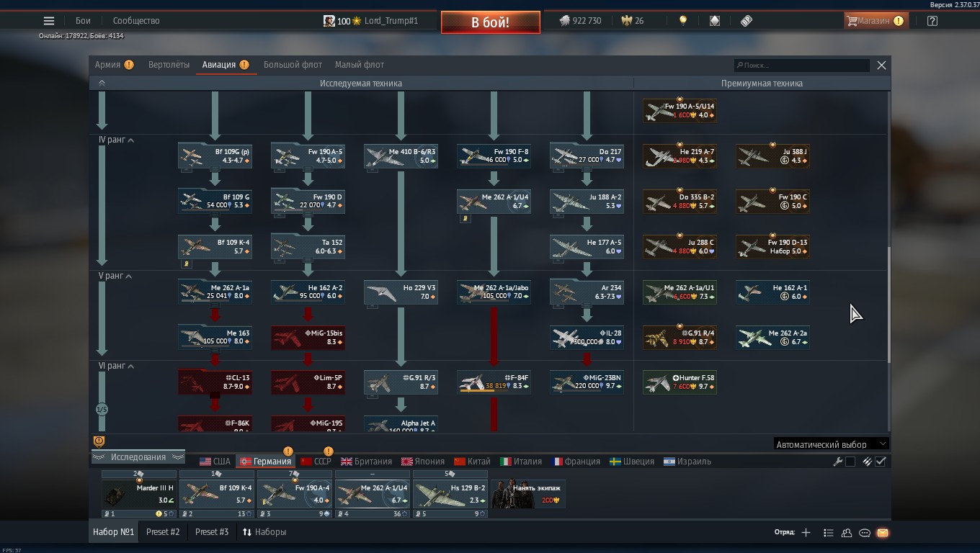Open the Магазин shop cart

pos(875,21)
